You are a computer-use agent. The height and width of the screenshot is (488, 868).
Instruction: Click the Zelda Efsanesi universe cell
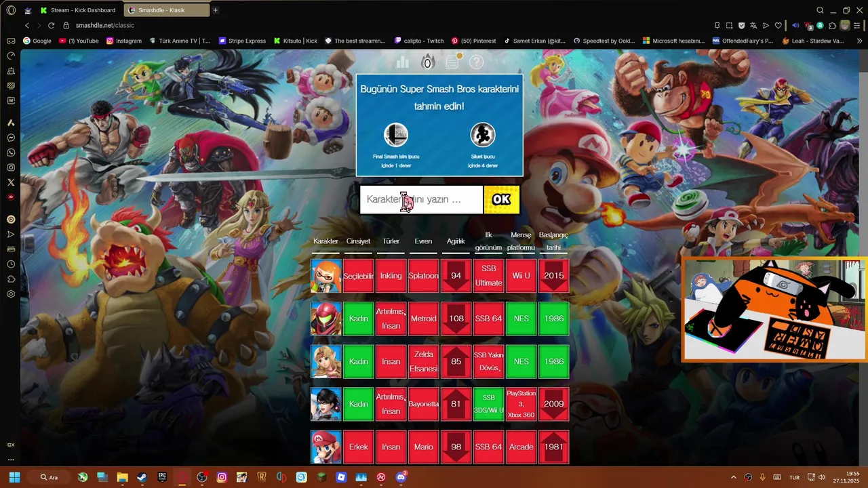pyautogui.click(x=423, y=361)
